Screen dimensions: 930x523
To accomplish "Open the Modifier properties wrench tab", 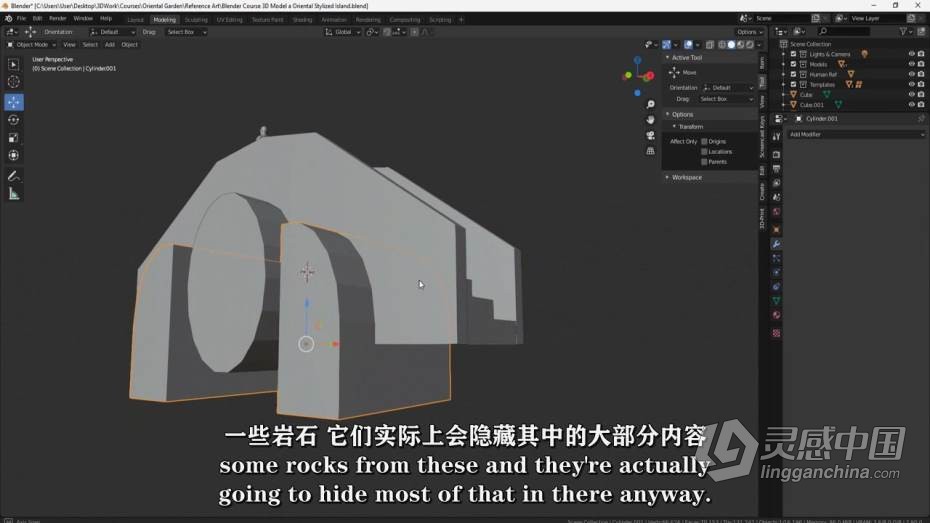I will [x=776, y=244].
